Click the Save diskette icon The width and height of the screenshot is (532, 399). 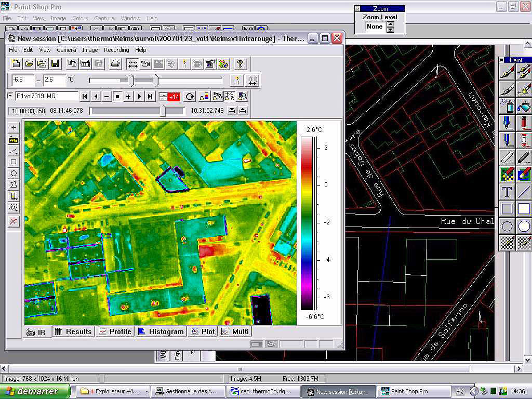click(x=55, y=64)
